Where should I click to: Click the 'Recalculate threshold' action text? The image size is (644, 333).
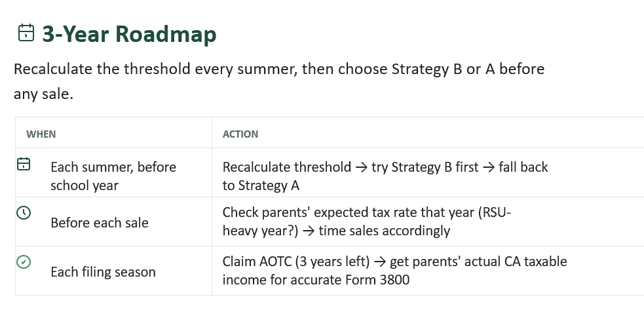pos(287,167)
